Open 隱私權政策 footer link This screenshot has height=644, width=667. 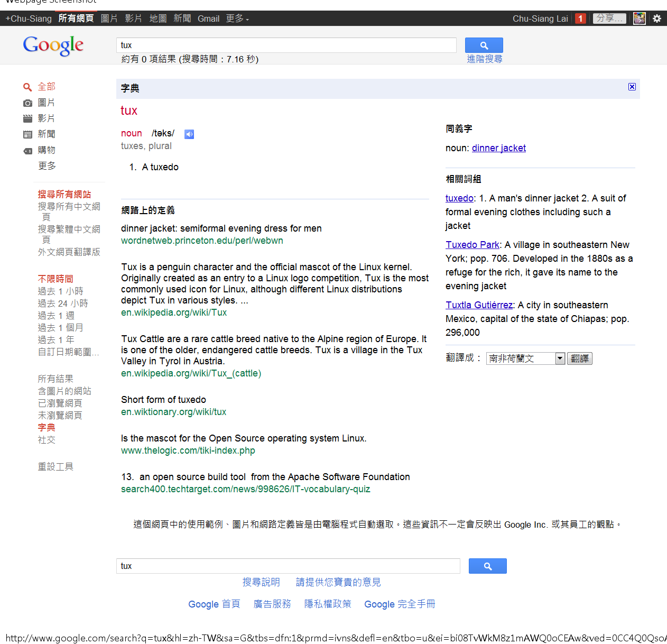click(328, 604)
